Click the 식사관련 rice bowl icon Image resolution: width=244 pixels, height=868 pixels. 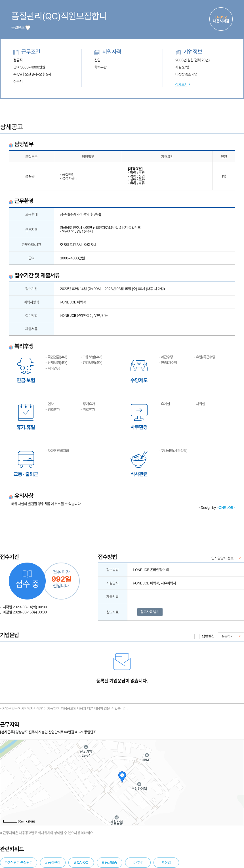click(139, 459)
